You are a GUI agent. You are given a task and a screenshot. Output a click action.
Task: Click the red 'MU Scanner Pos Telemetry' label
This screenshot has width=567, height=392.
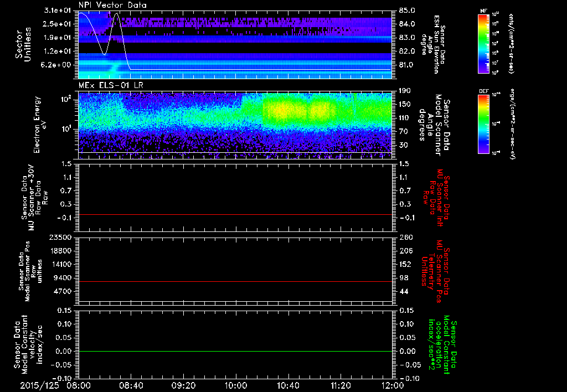(x=436, y=271)
